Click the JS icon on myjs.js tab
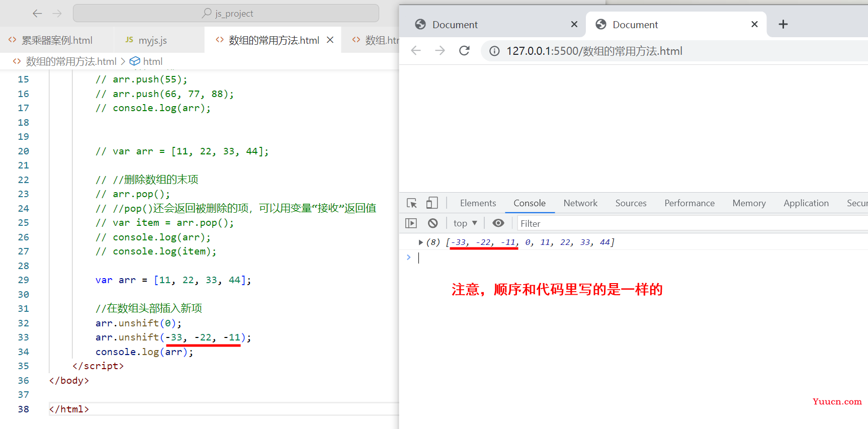Screen dimensions: 868x429 pos(129,40)
